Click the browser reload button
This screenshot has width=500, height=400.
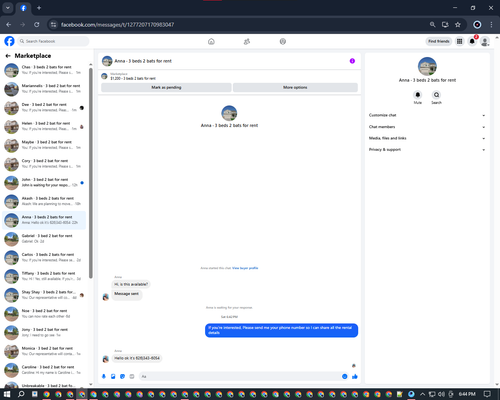[x=37, y=25]
